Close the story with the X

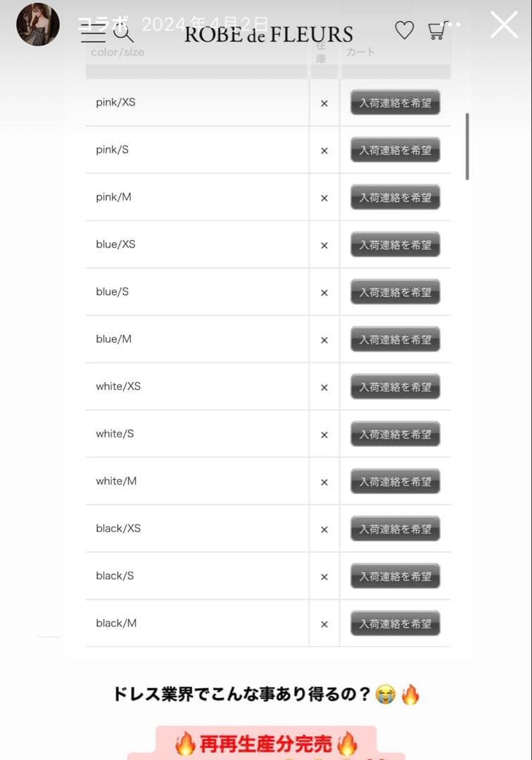pos(504,25)
